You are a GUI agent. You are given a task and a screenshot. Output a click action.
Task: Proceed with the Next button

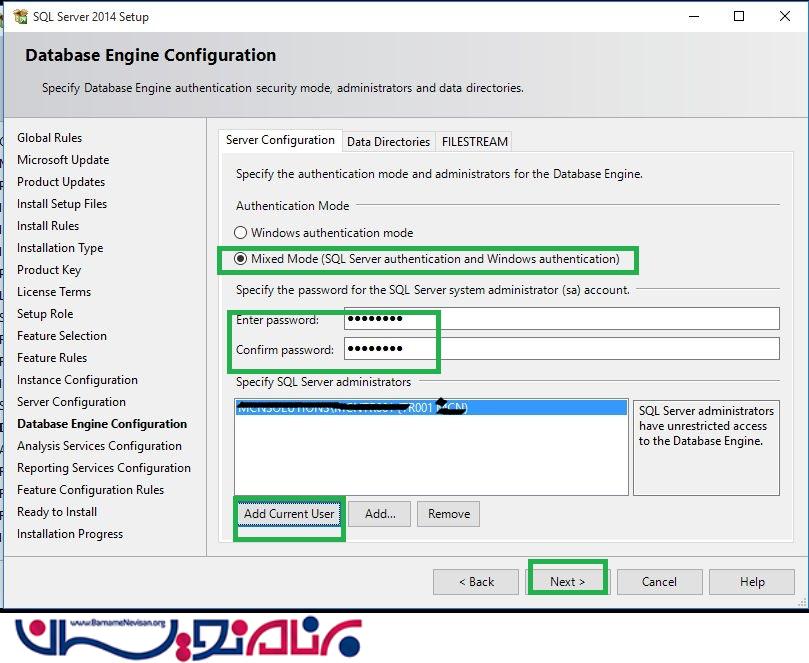point(567,582)
